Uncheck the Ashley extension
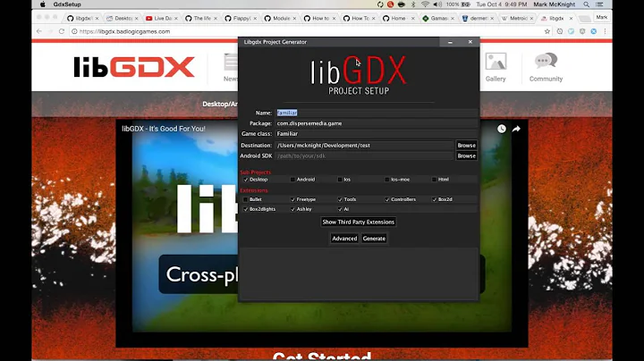Image resolution: width=644 pixels, height=361 pixels. (x=292, y=209)
